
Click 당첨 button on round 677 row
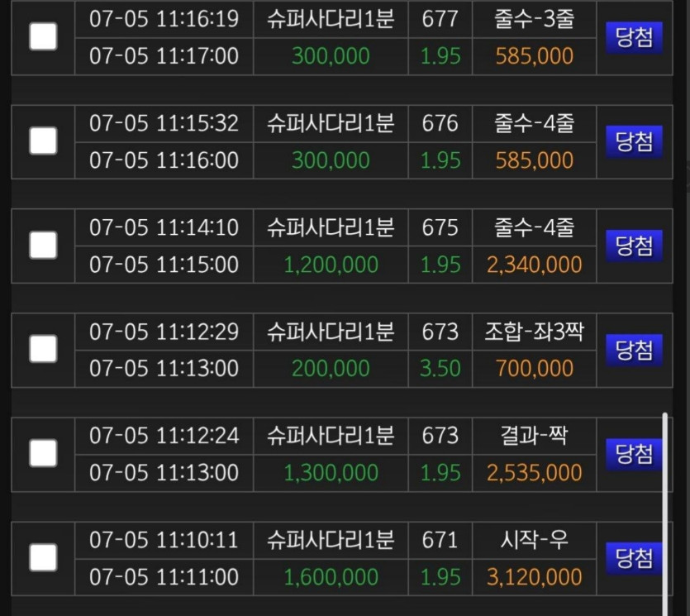(x=634, y=37)
